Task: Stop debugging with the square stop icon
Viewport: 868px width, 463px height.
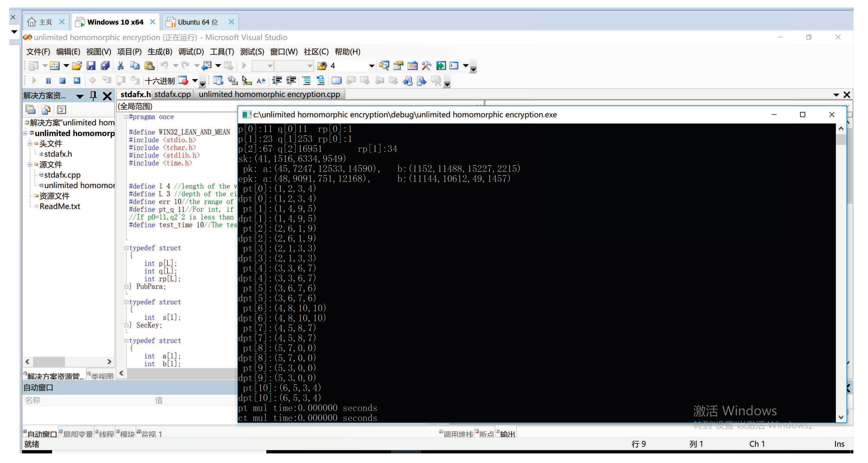Action: pos(62,80)
